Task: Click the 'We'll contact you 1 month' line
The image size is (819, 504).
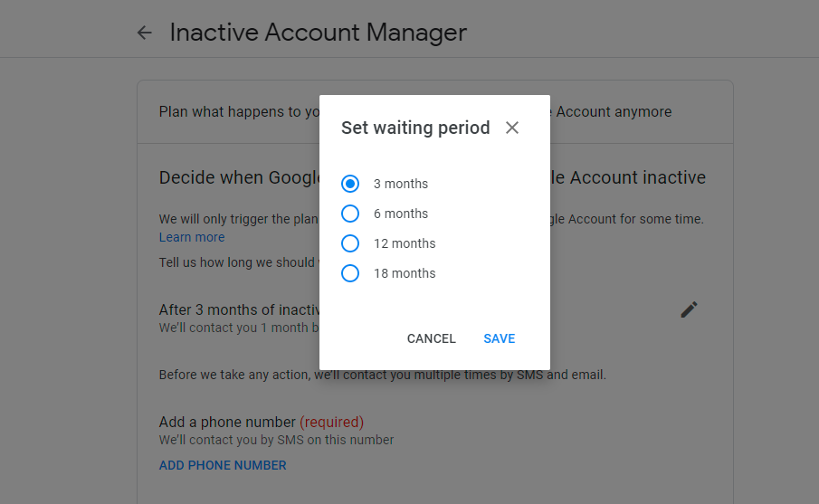Action: click(239, 328)
